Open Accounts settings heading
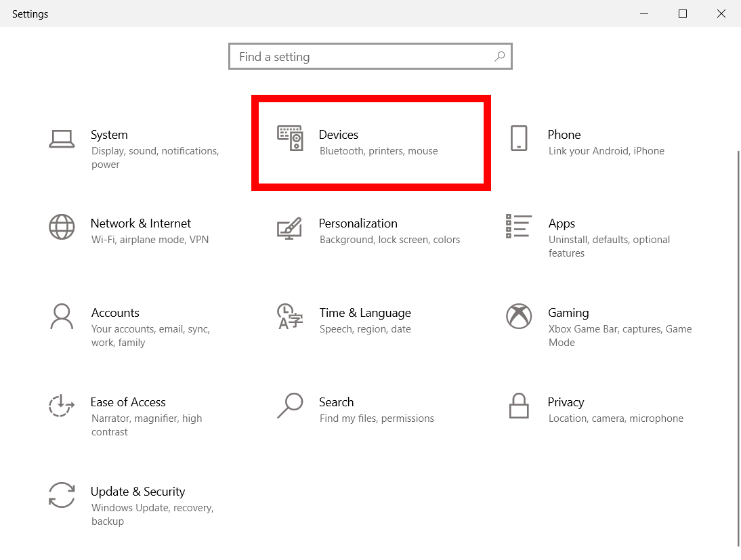The image size is (741, 560). tap(115, 313)
